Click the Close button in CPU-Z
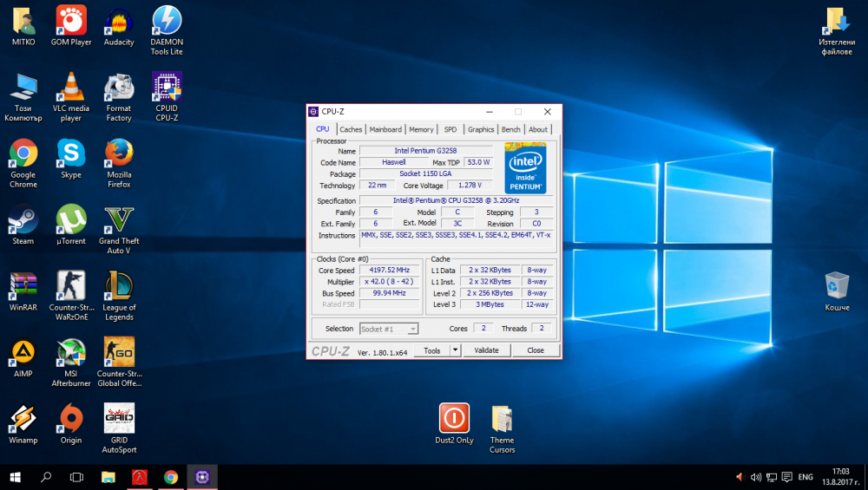868x490 pixels. (x=536, y=350)
